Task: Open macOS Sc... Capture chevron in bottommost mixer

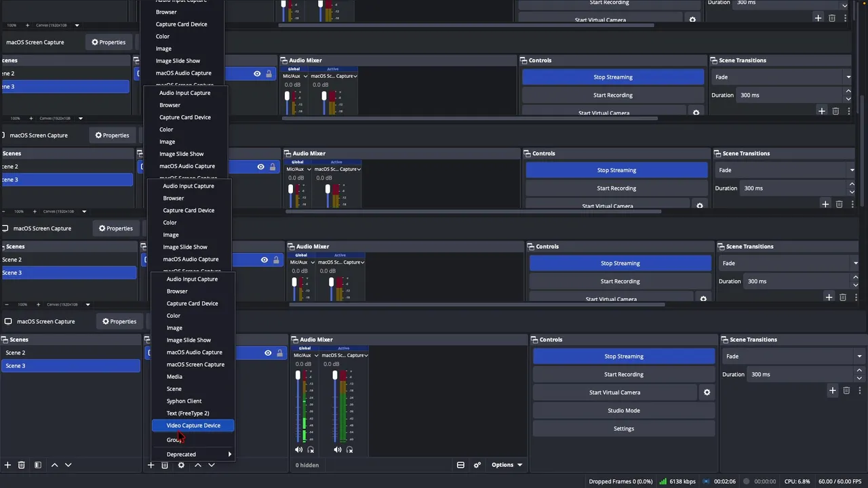Action: [x=366, y=355]
